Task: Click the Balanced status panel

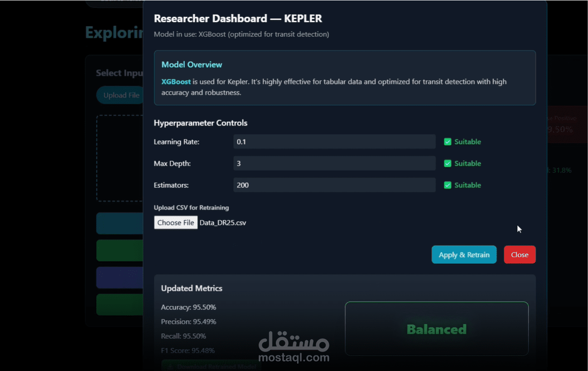Action: click(x=436, y=329)
